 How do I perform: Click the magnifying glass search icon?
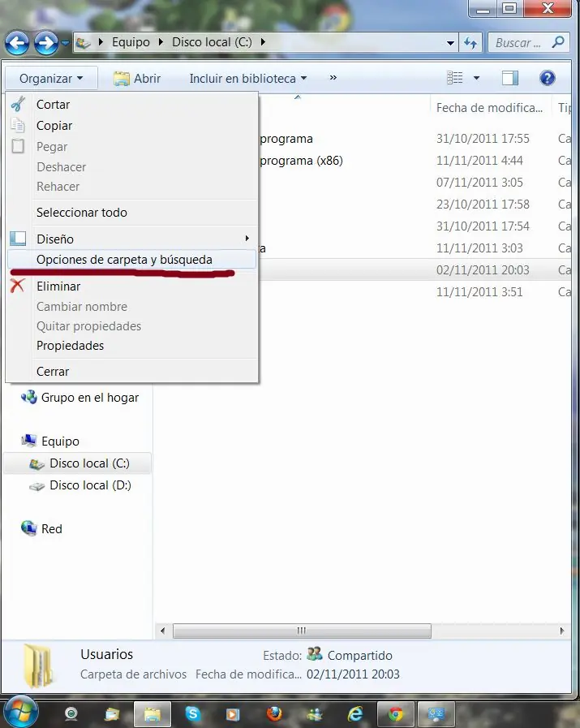pyautogui.click(x=558, y=42)
